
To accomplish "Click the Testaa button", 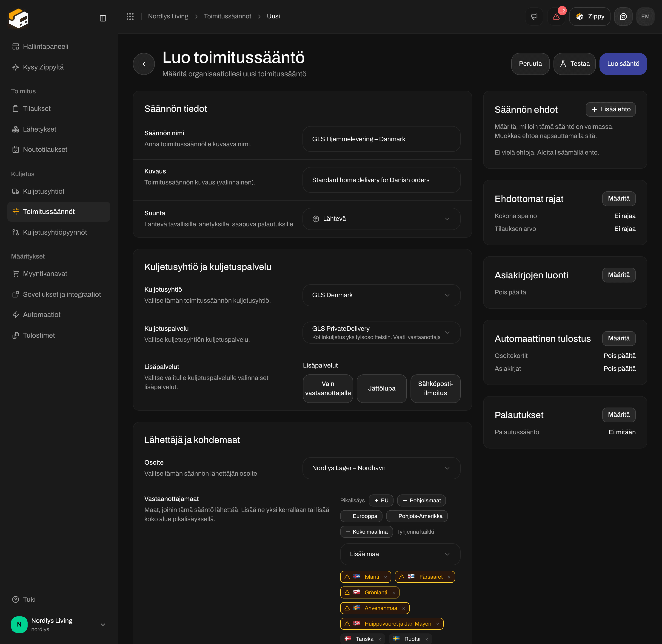I will [574, 64].
